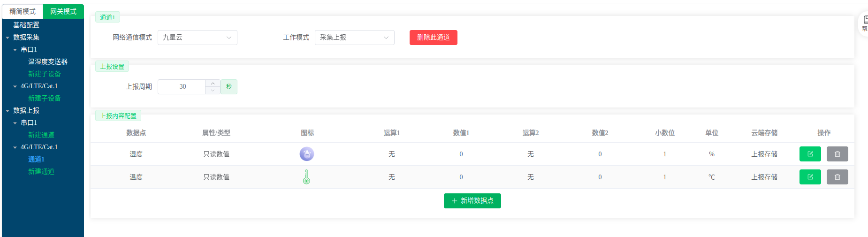Click 只读数值 in the 湿度 row
Viewport: 868px width, 237px height.
pyautogui.click(x=216, y=154)
